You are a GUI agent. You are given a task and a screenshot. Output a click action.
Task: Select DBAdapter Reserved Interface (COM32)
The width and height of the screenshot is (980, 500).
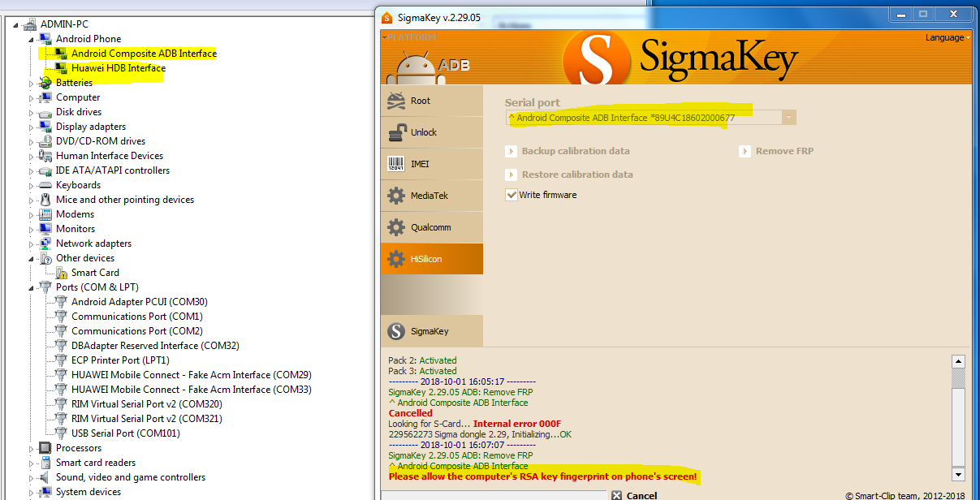tap(155, 346)
